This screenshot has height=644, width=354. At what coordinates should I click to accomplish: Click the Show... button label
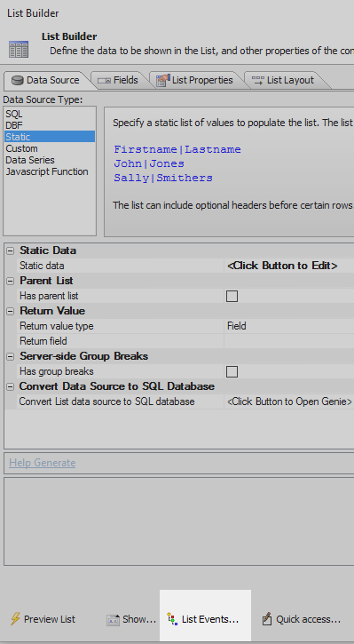point(139,619)
